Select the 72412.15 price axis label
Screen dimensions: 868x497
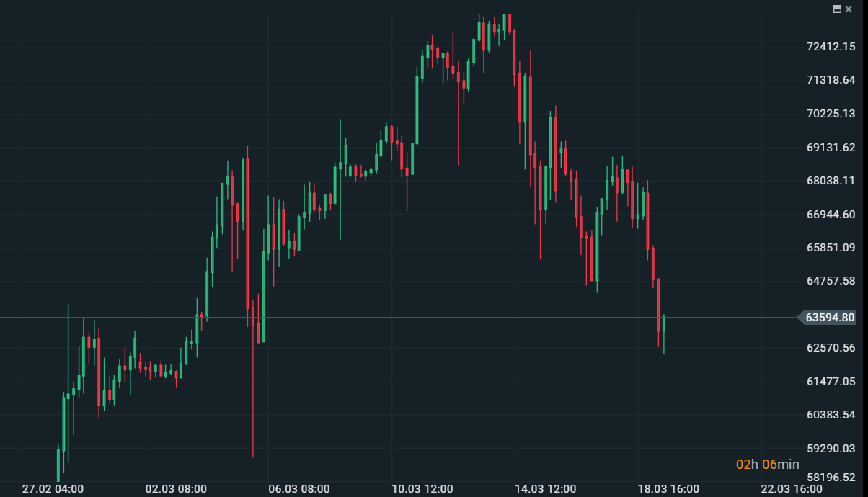tap(831, 47)
